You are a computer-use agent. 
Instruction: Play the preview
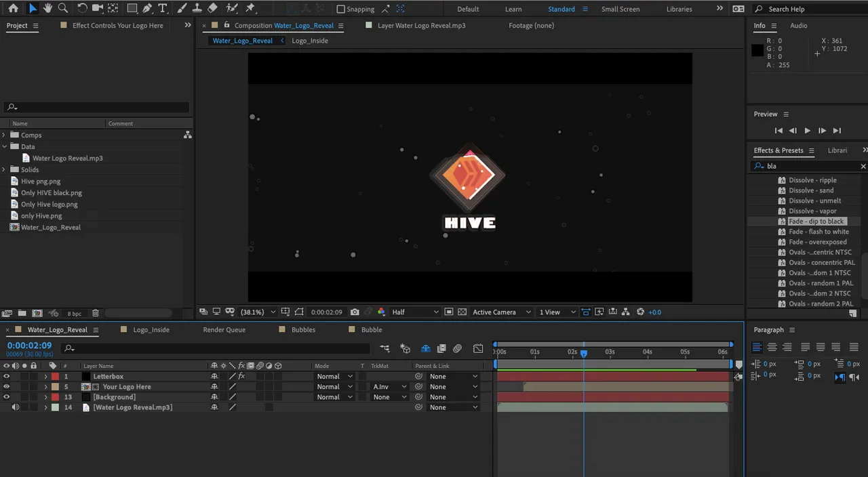click(807, 131)
